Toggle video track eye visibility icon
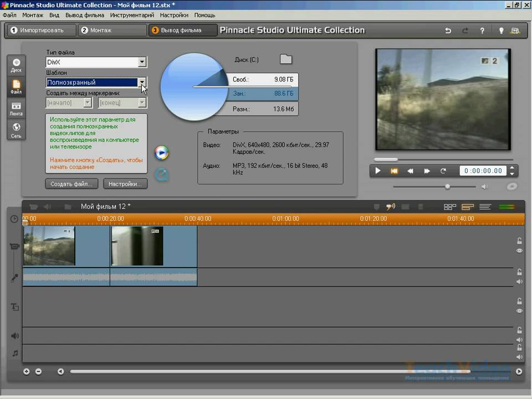The height and width of the screenshot is (399, 532). pyautogui.click(x=519, y=250)
